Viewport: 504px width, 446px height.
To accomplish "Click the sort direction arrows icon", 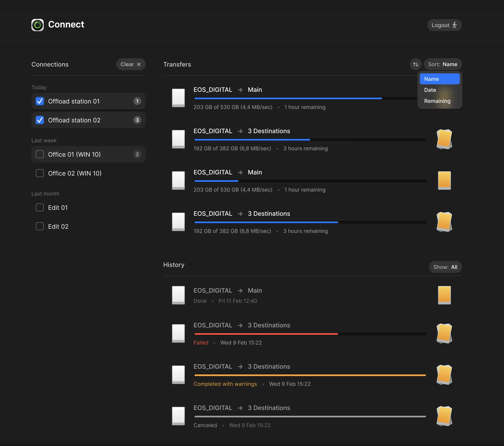I will click(415, 64).
